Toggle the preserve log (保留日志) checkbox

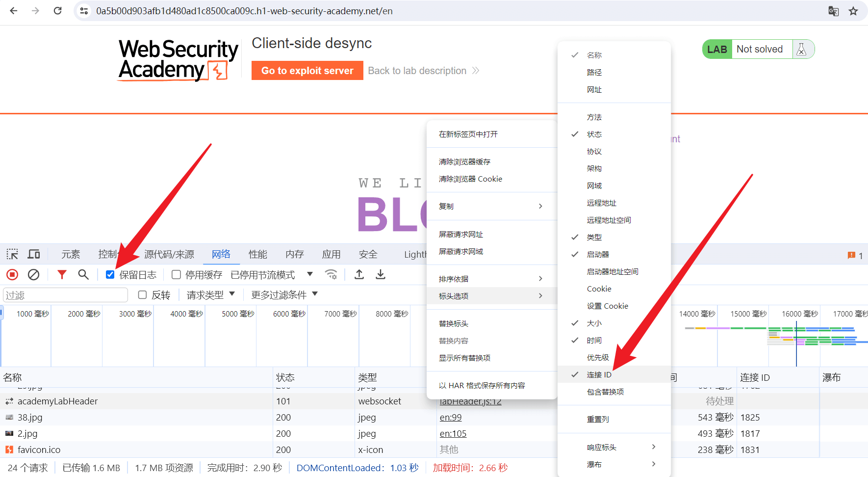[110, 275]
